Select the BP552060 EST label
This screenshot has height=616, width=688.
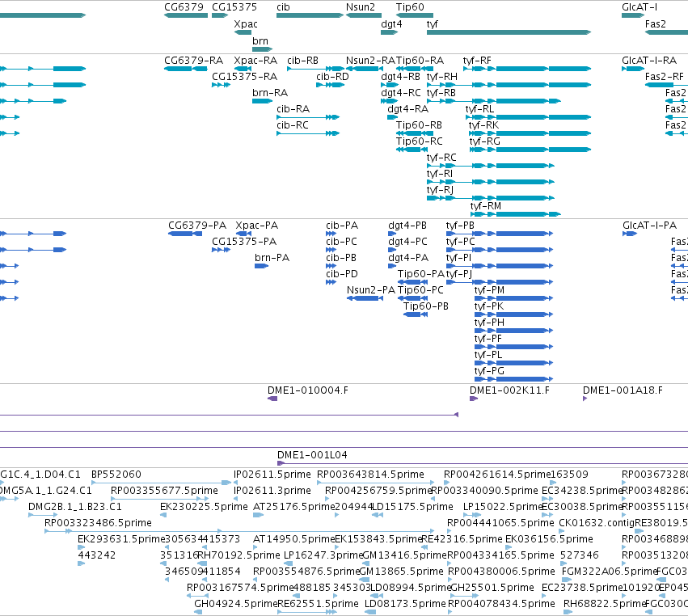click(116, 475)
